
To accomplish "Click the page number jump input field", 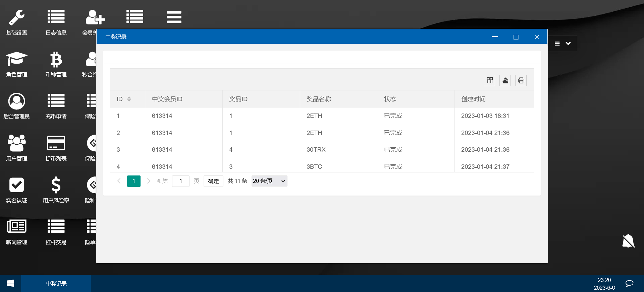I will coord(181,181).
